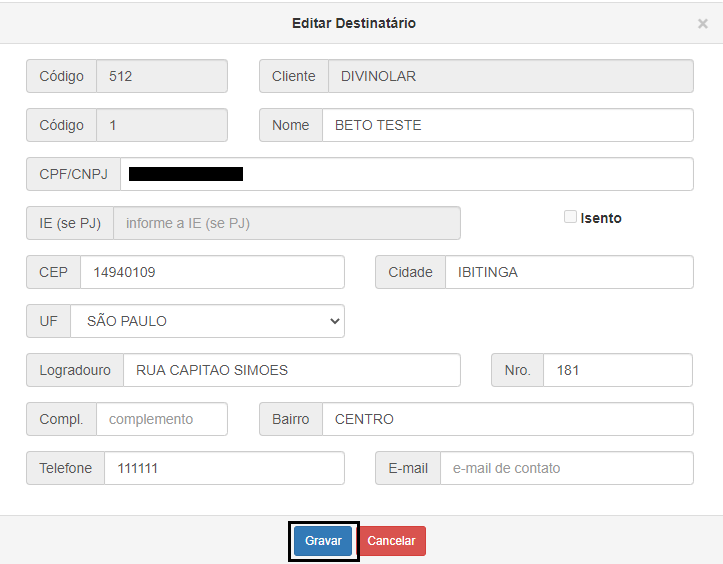The image size is (723, 564).
Task: Click the Código field showing 512
Action: point(161,76)
